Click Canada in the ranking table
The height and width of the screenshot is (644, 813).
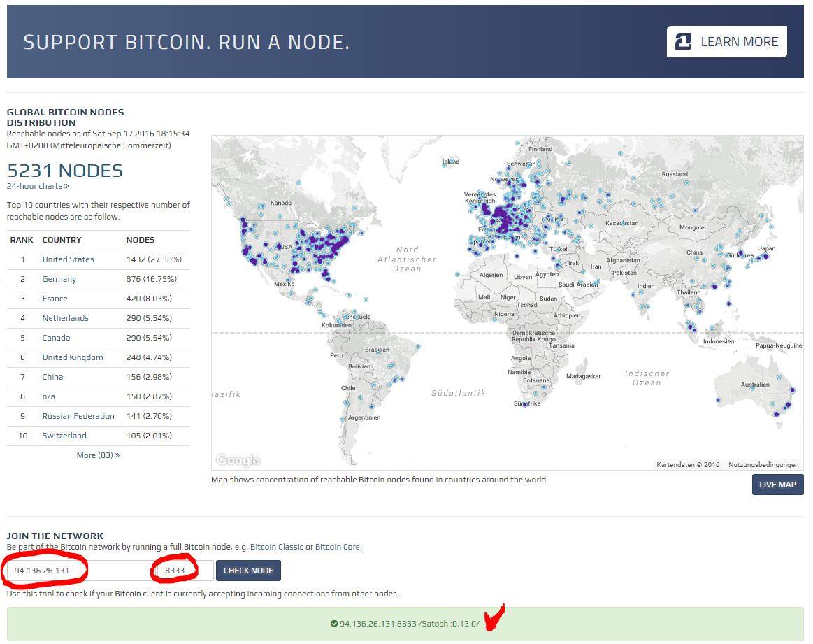(56, 338)
